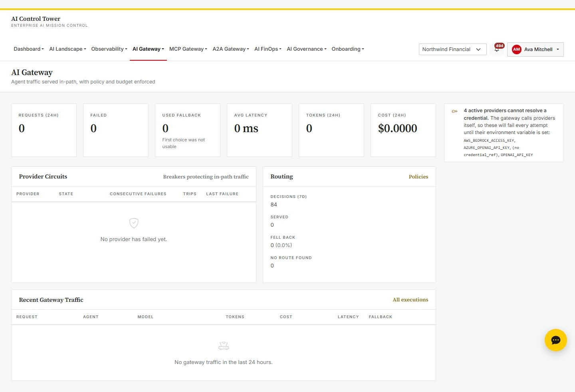Open the All executions link
Image resolution: width=575 pixels, height=392 pixels.
pos(410,300)
